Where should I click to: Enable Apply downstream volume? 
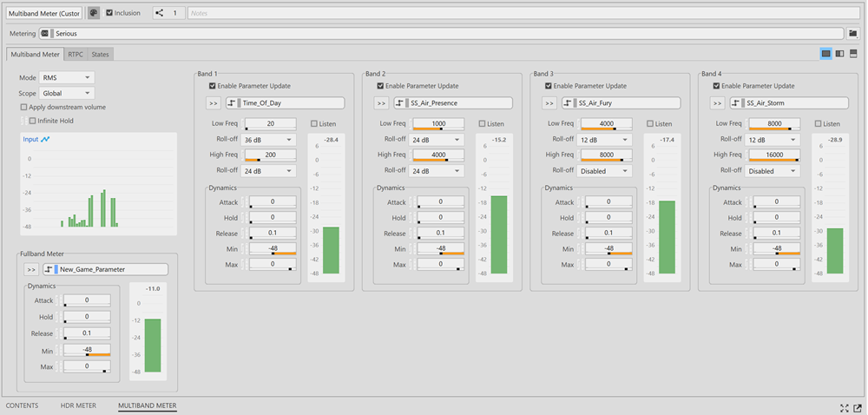pyautogui.click(x=23, y=108)
